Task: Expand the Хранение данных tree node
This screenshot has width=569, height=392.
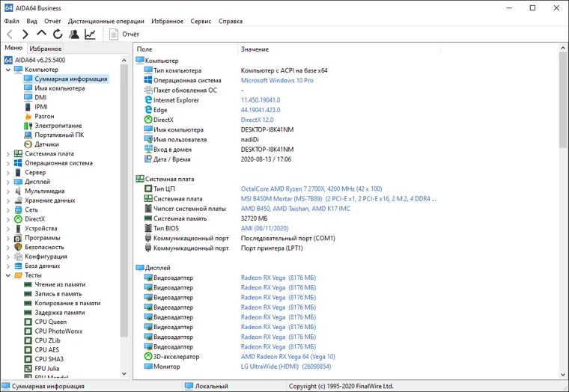Action: pyautogui.click(x=8, y=200)
